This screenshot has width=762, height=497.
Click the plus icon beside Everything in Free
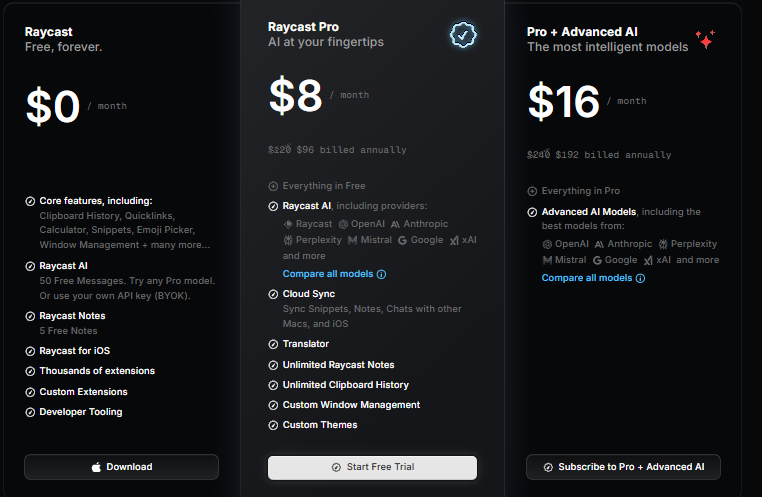pos(273,186)
